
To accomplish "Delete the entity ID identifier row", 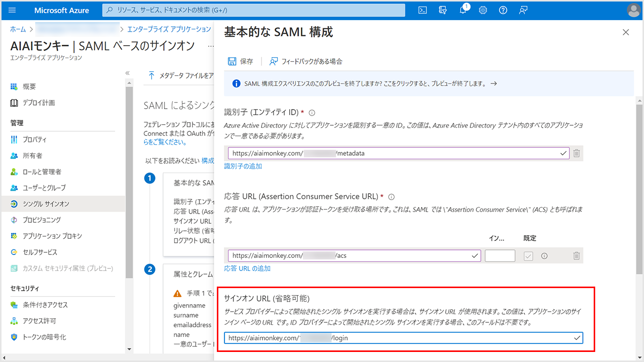I will pos(577,153).
